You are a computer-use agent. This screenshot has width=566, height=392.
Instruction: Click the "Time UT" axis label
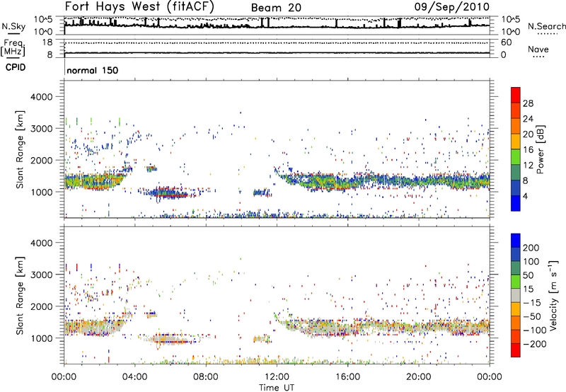277,388
